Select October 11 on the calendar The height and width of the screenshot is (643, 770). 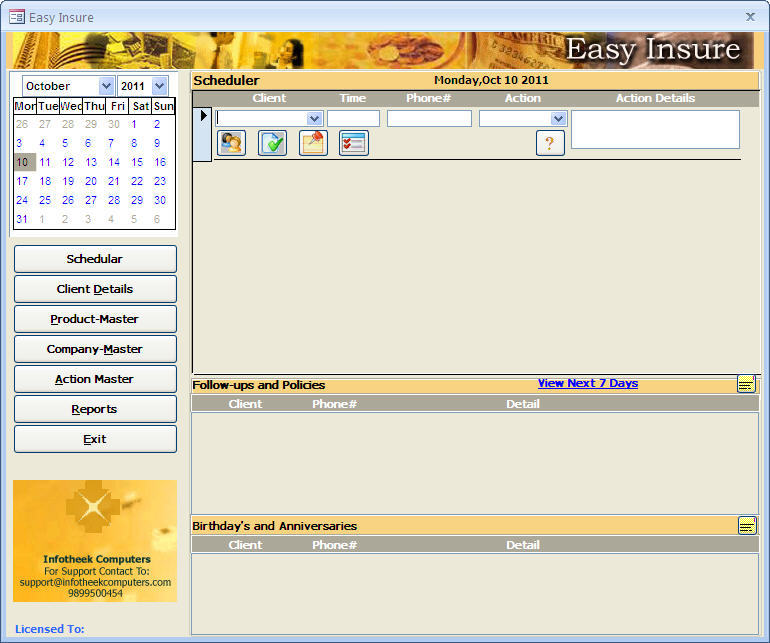[45, 162]
